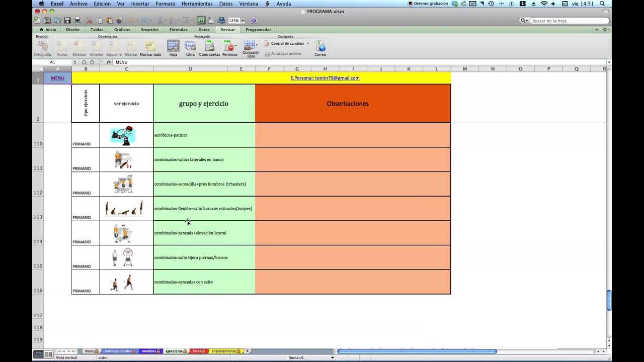Image resolution: width=644 pixels, height=362 pixels.
Task: Click the grupo y ejercicio header cell
Action: [204, 104]
